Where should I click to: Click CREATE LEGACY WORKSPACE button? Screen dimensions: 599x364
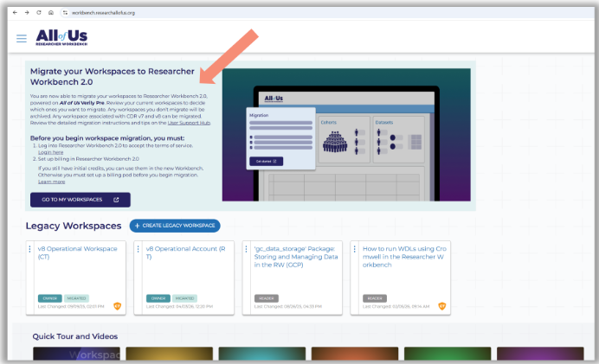tap(175, 226)
